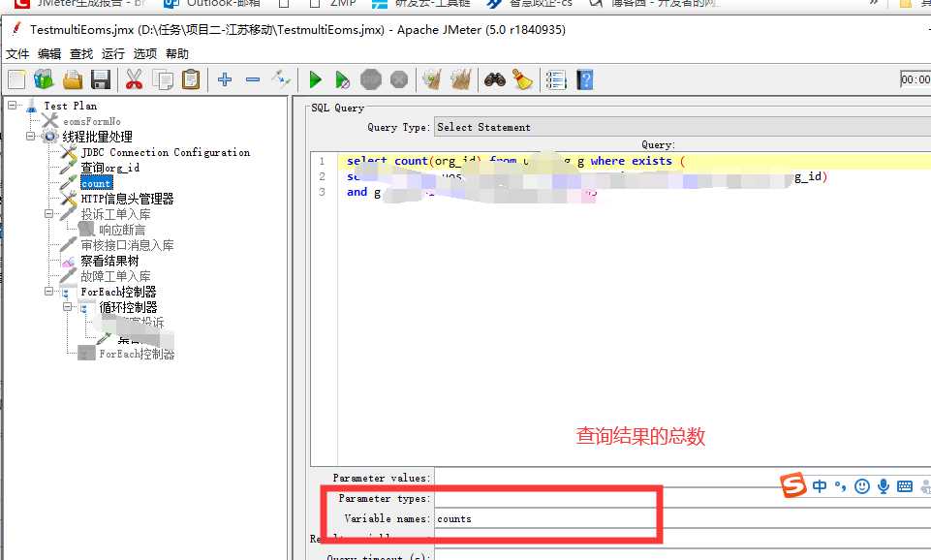Click the Toggle enable/disable toolbar icon
The width and height of the screenshot is (931, 560).
[281, 78]
